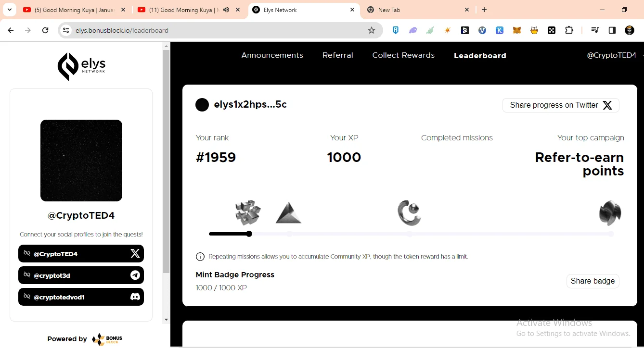644x348 pixels.
Task: Click the Elys Network logo
Action: tap(81, 66)
